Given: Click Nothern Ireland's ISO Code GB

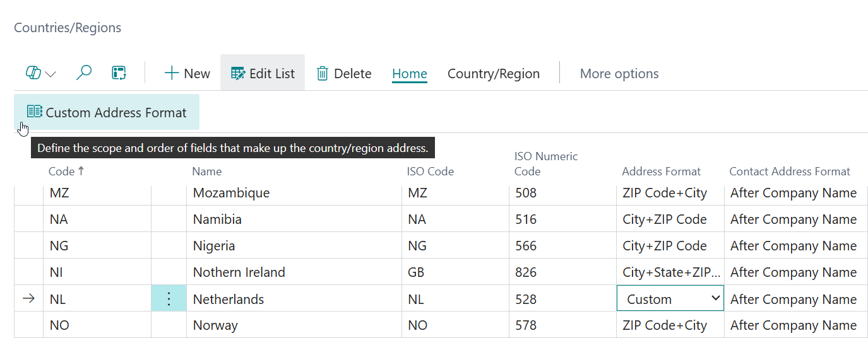Looking at the screenshot, I should point(417,272).
